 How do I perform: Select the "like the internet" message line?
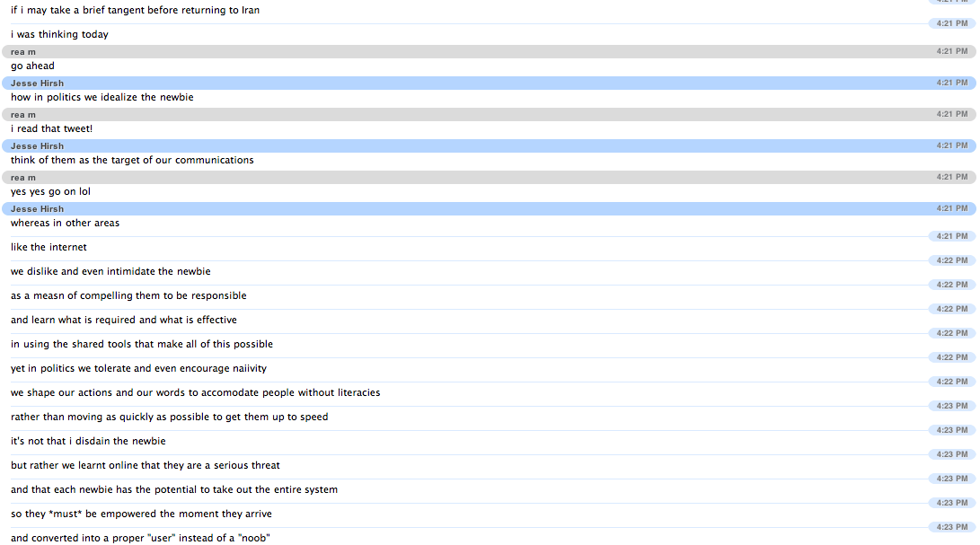[x=49, y=248]
